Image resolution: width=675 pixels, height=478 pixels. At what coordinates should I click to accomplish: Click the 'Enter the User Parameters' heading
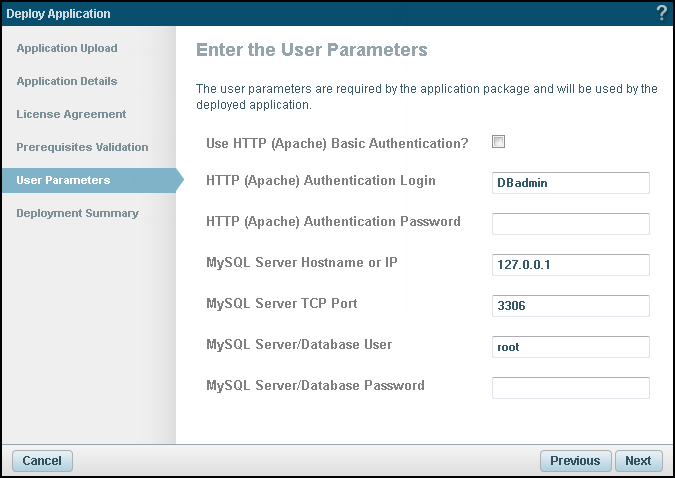point(312,49)
